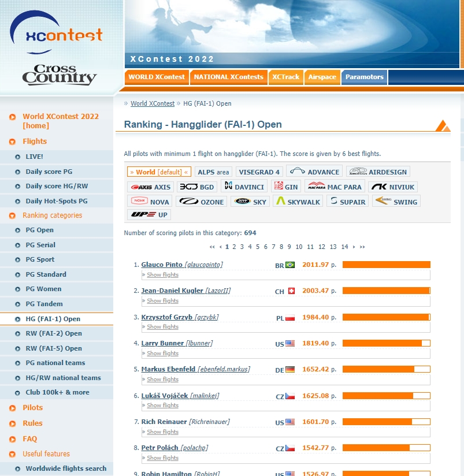Image resolution: width=464 pixels, height=476 pixels.
Task: Open the Paramotors tab
Action: pos(365,77)
